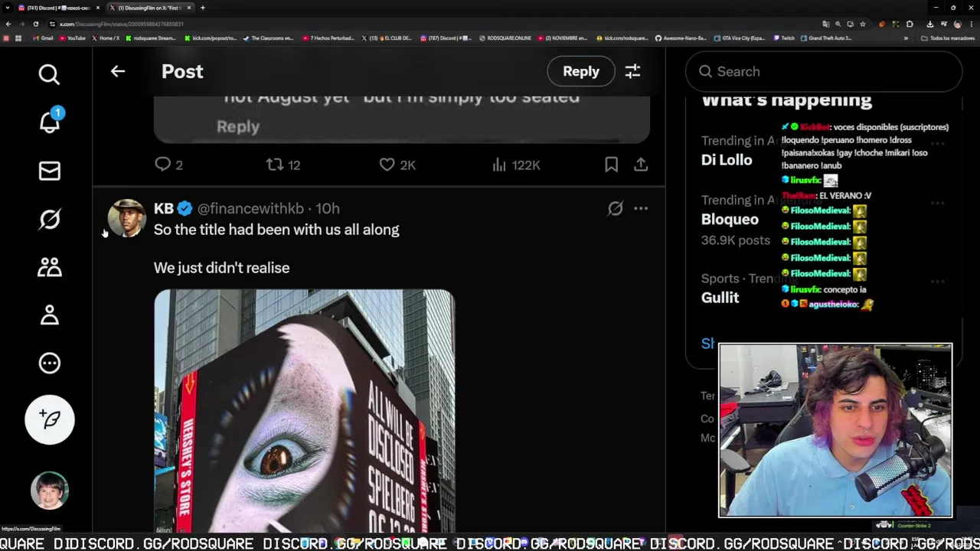Reload the page
The height and width of the screenshot is (551, 980).
point(35,24)
